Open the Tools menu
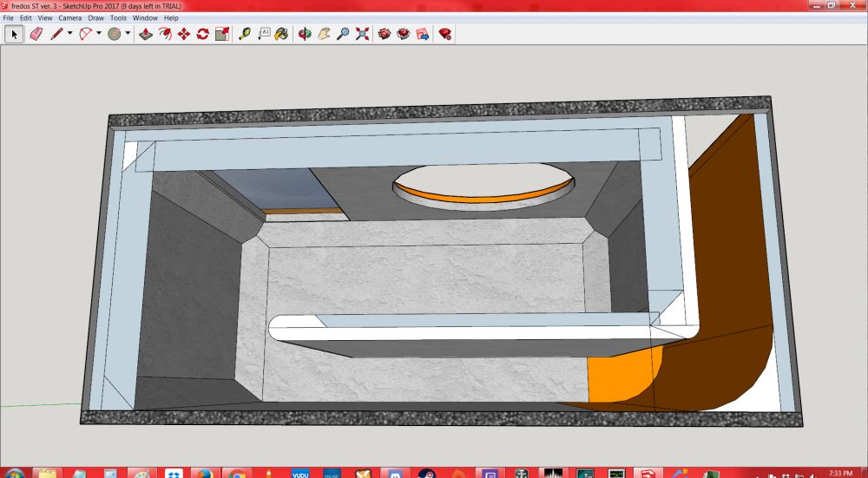 pyautogui.click(x=118, y=17)
